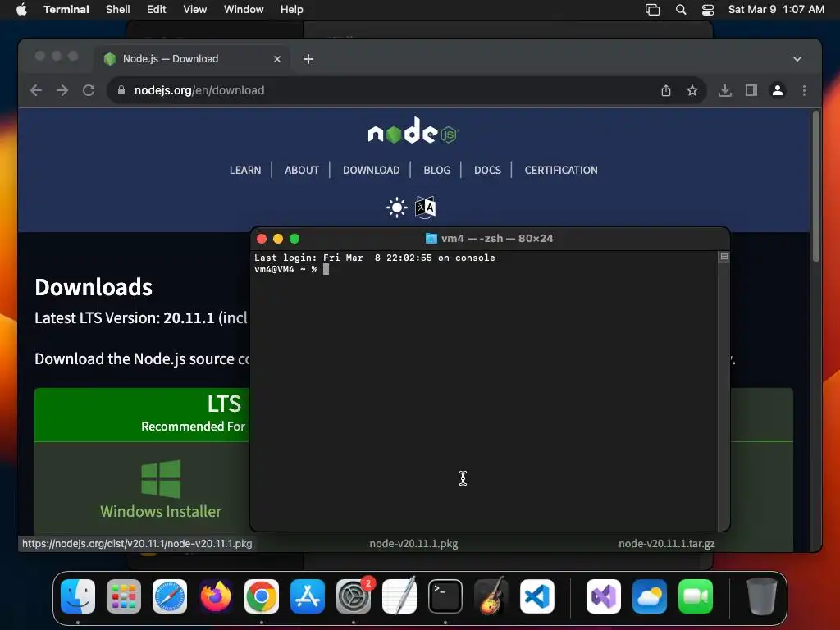Open a new Chrome tab
Screen dimensions: 840x630
click(x=308, y=59)
